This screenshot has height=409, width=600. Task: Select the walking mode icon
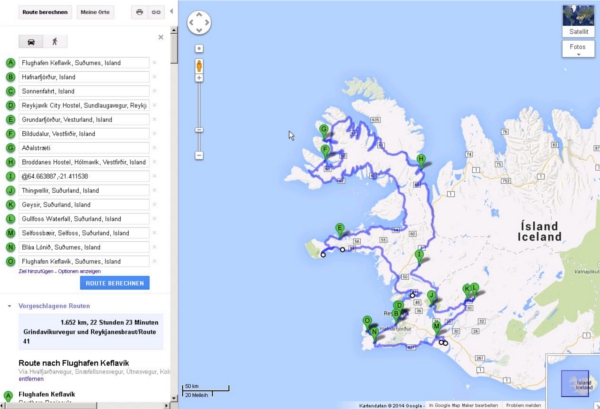[54, 42]
